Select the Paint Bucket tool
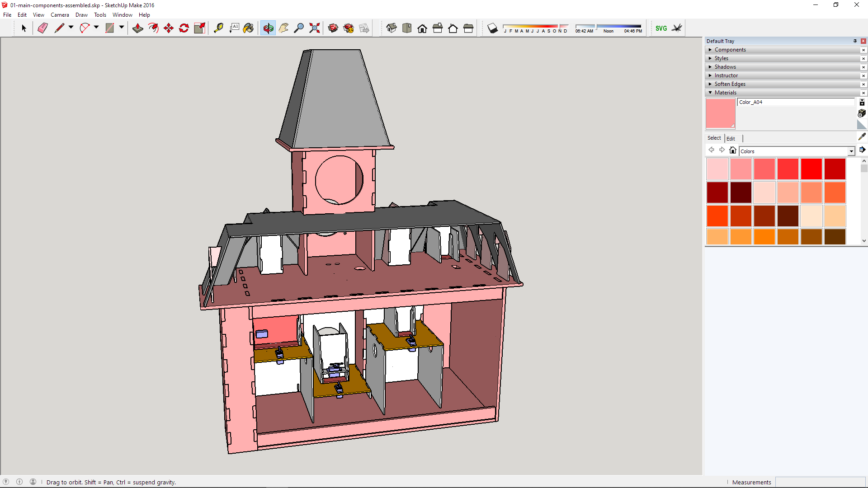 point(248,28)
